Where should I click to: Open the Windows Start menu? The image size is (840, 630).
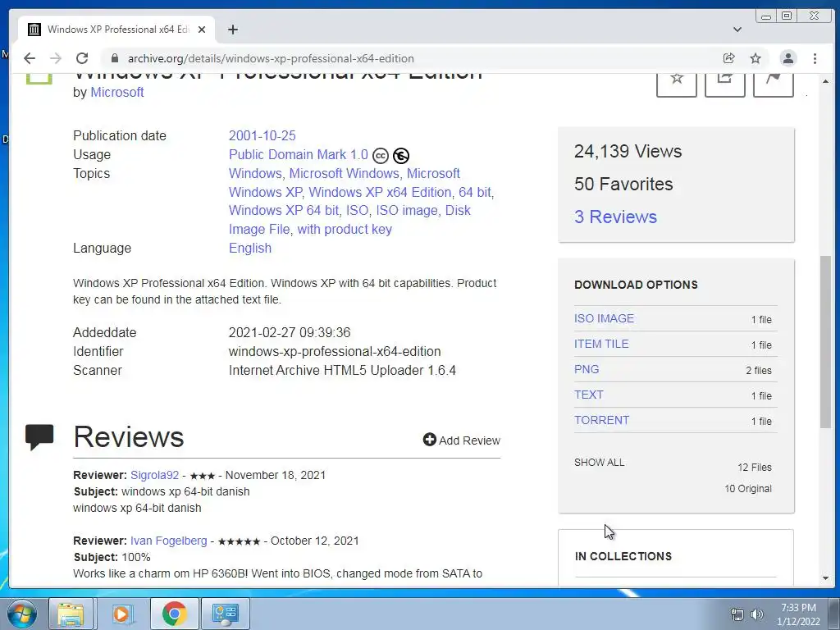pyautogui.click(x=21, y=614)
